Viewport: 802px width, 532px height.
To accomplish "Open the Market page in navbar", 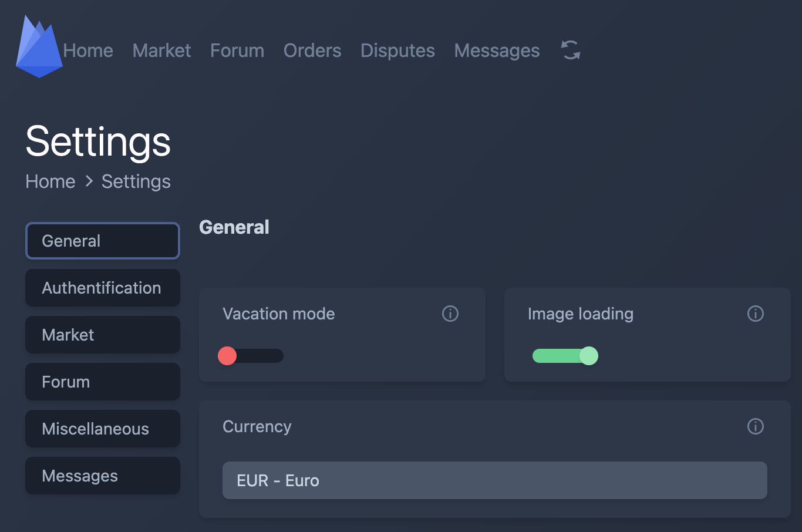I will (161, 51).
